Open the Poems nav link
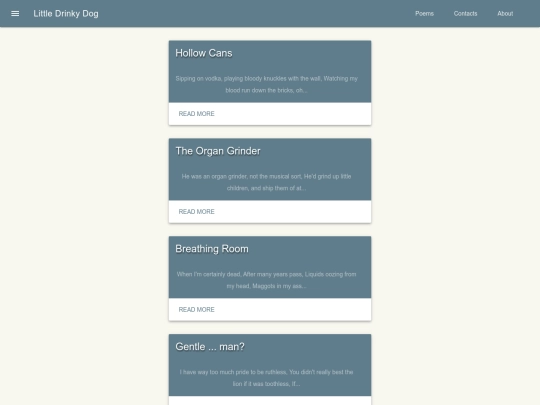The image size is (540, 405). coord(424,13)
